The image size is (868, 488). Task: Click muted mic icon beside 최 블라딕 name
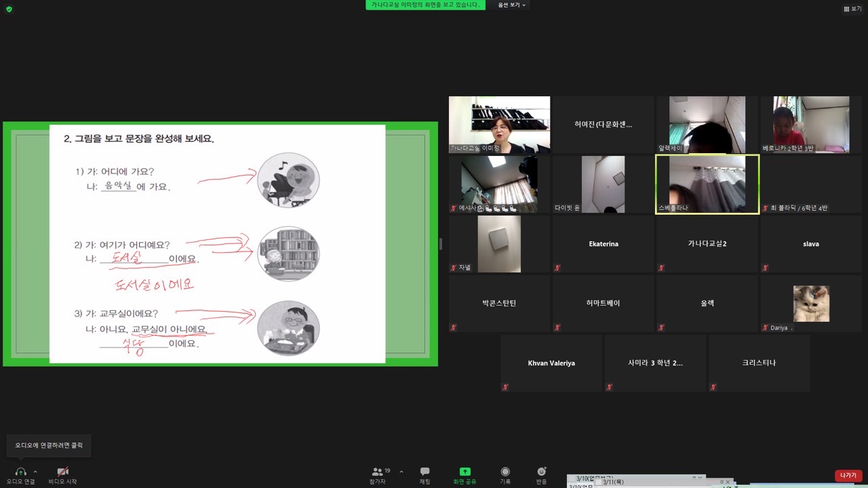[x=766, y=208]
